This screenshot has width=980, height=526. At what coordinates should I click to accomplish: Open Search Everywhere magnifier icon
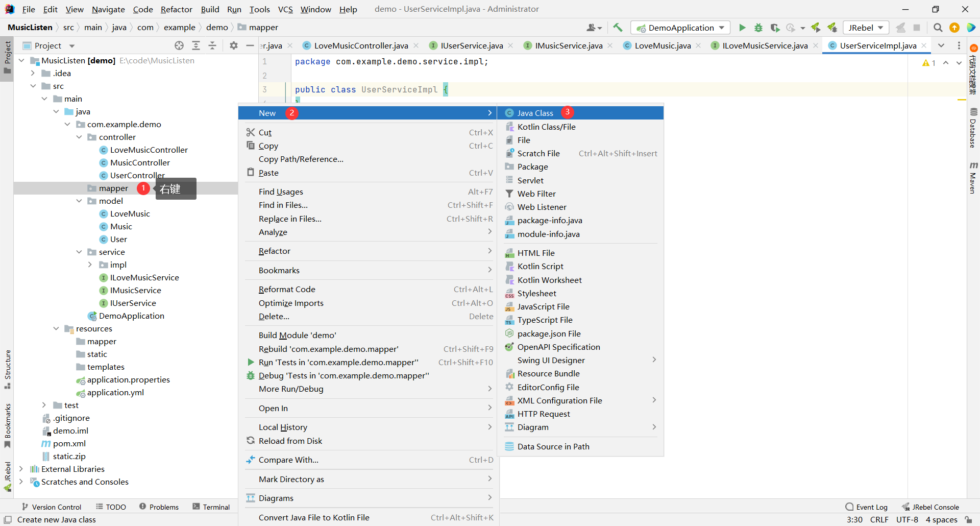click(938, 28)
